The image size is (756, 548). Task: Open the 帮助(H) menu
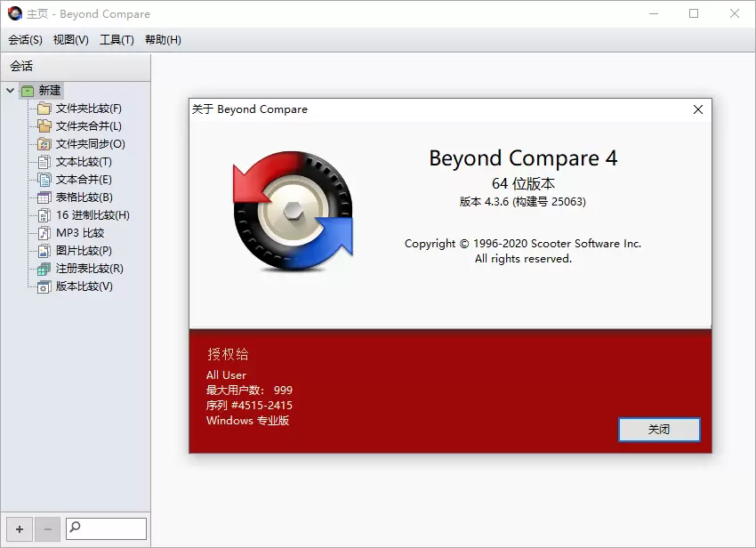click(x=163, y=40)
